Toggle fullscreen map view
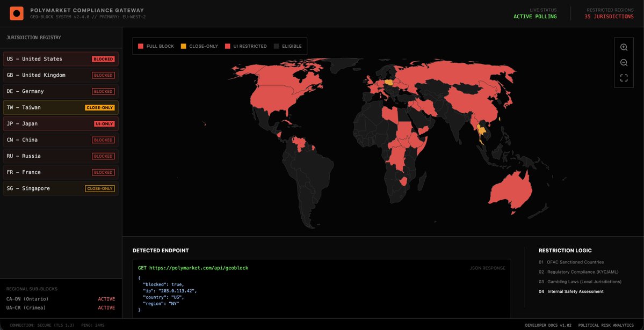Screen dimensions: 644x330 point(624,78)
